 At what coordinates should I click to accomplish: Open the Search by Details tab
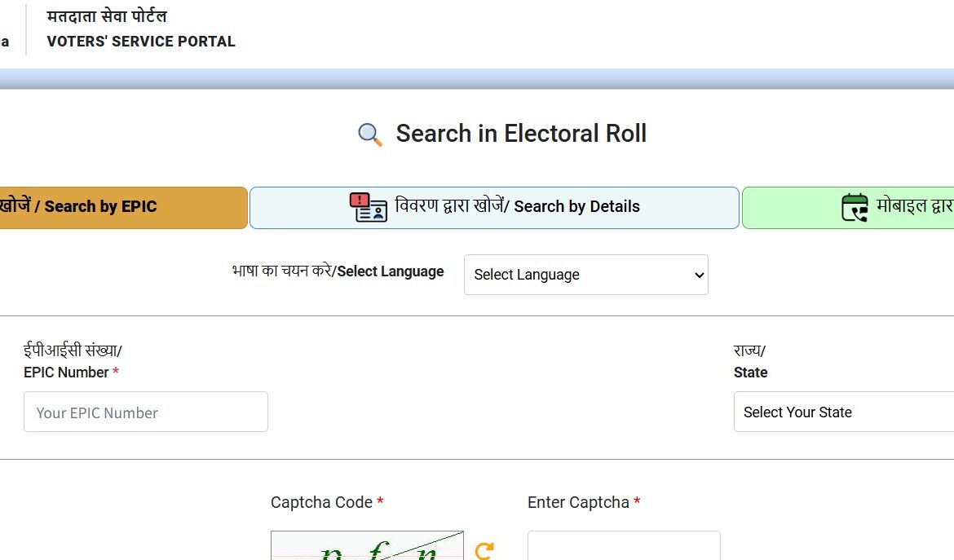pyautogui.click(x=494, y=207)
